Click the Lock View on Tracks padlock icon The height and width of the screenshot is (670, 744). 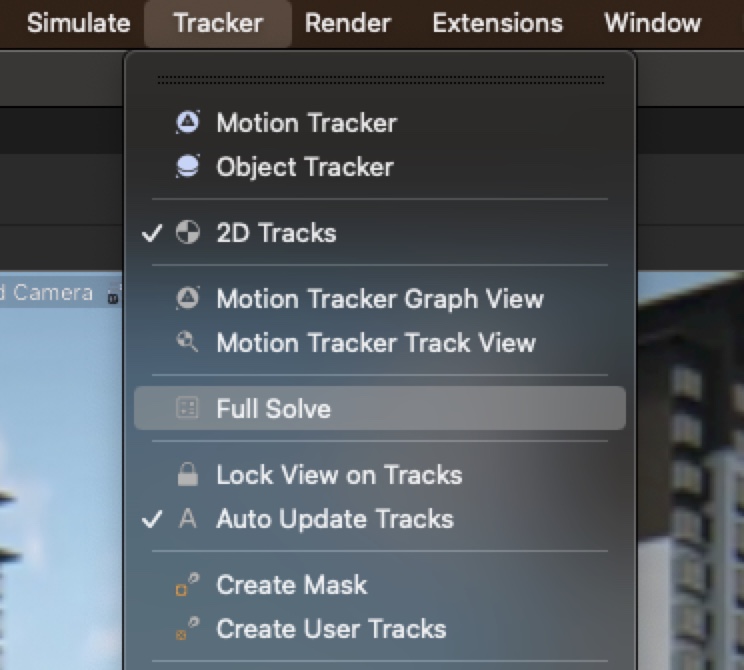[x=187, y=475]
